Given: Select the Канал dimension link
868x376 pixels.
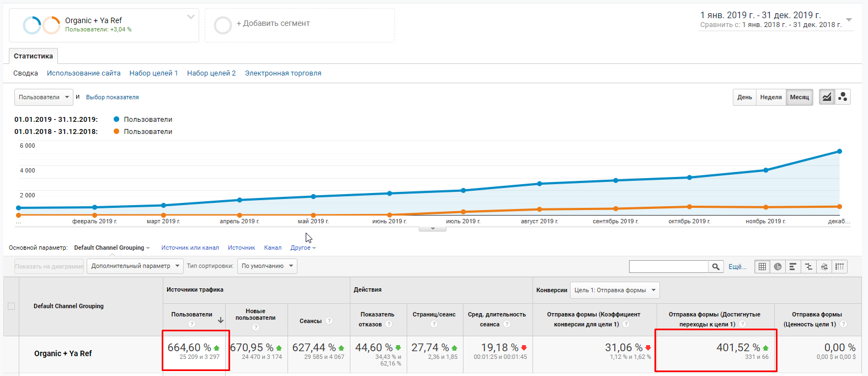Looking at the screenshot, I should tap(273, 248).
